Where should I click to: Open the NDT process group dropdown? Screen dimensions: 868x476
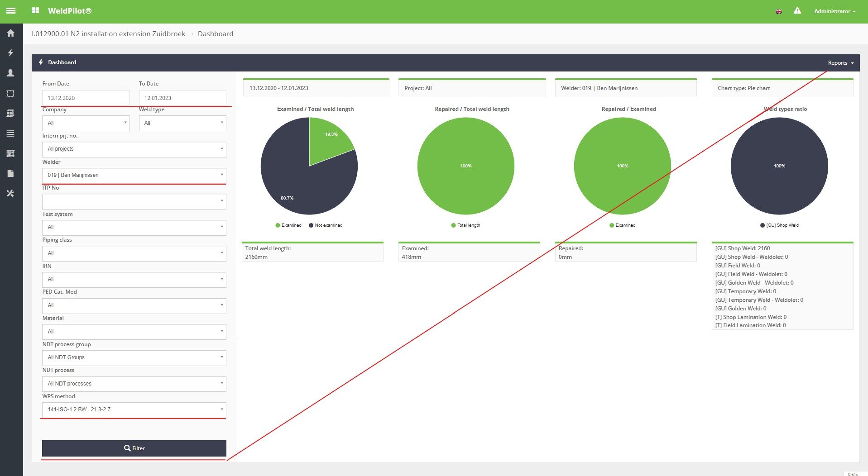(x=134, y=357)
